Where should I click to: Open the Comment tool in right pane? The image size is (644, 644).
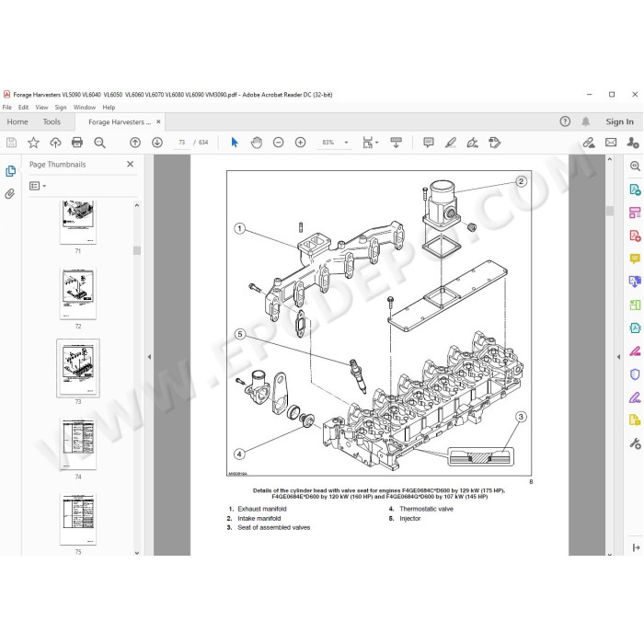(x=635, y=259)
